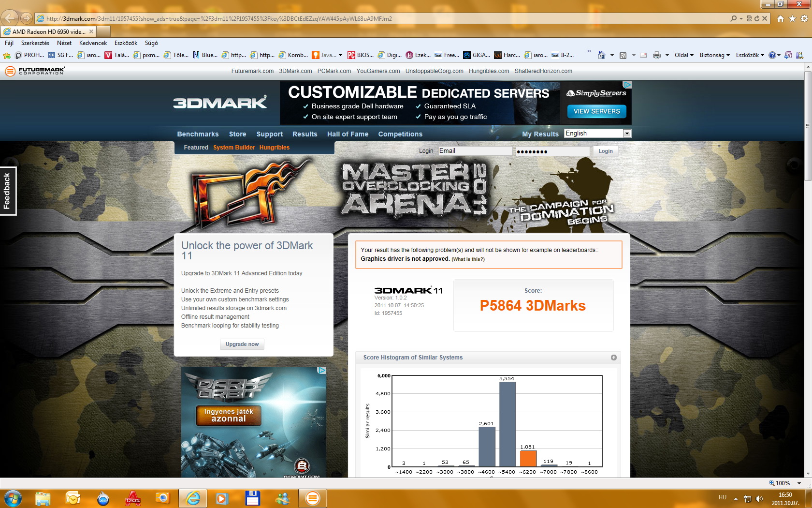Viewport: 812px width, 508px height.
Task: Open the IE Home page icon
Action: click(x=780, y=18)
